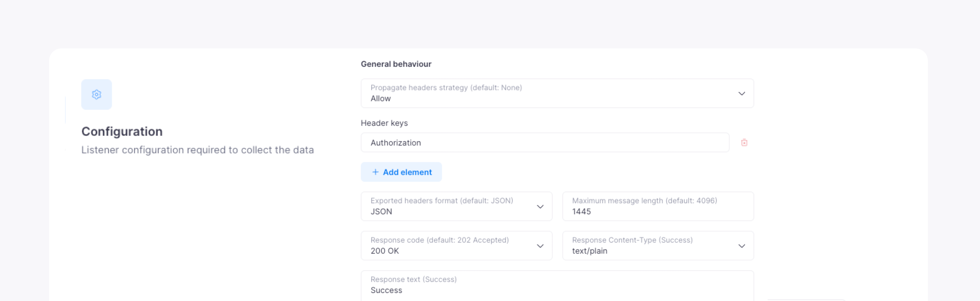Open the Exported headers format dropdown
980x301 pixels.
pyautogui.click(x=449, y=207)
